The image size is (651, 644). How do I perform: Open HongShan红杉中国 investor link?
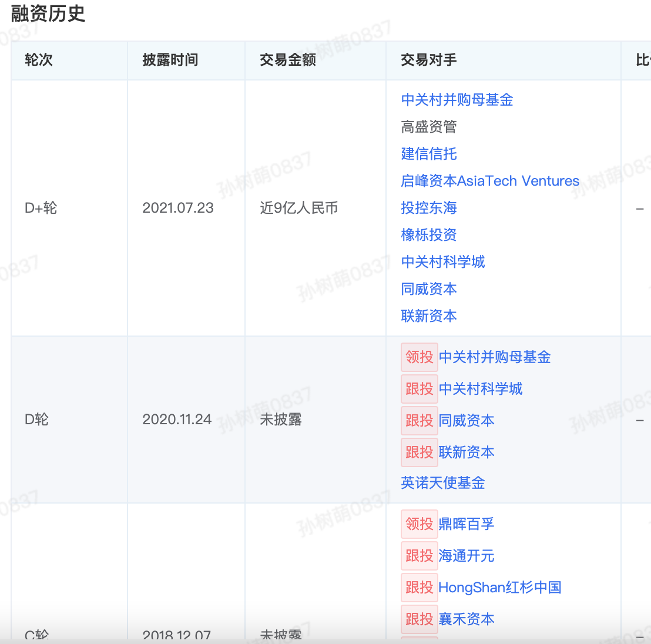coord(500,588)
